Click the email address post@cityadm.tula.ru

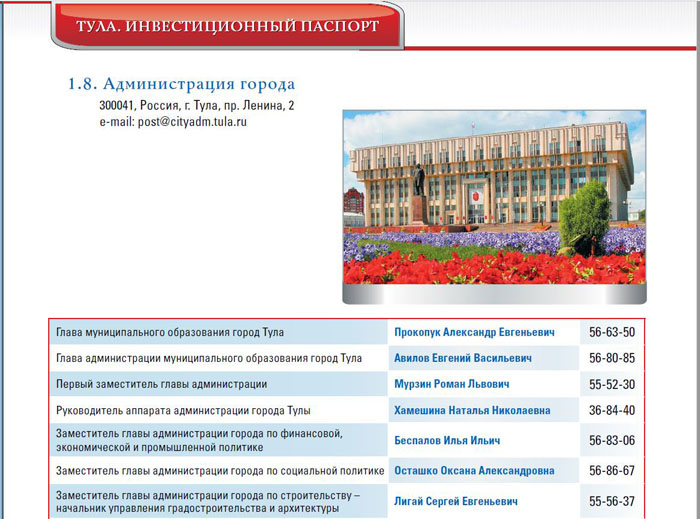click(173, 122)
